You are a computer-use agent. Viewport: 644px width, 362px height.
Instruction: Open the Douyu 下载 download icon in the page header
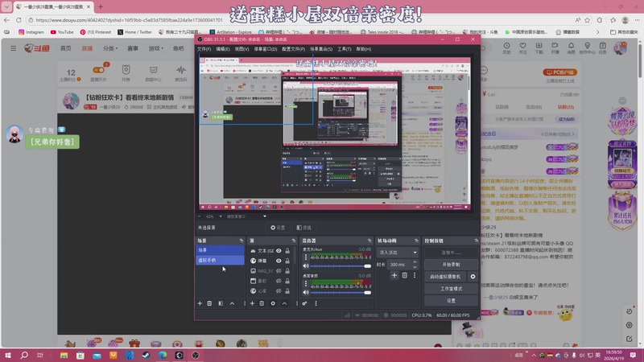point(539,47)
